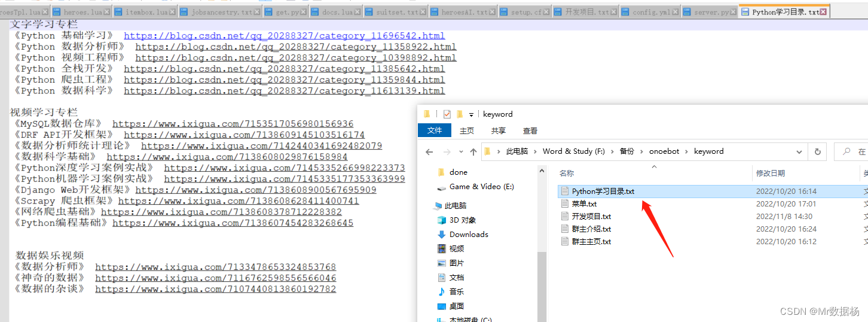Open the 神奇的数据 video link
Screen dimensions: 868x322
[x=215, y=278]
